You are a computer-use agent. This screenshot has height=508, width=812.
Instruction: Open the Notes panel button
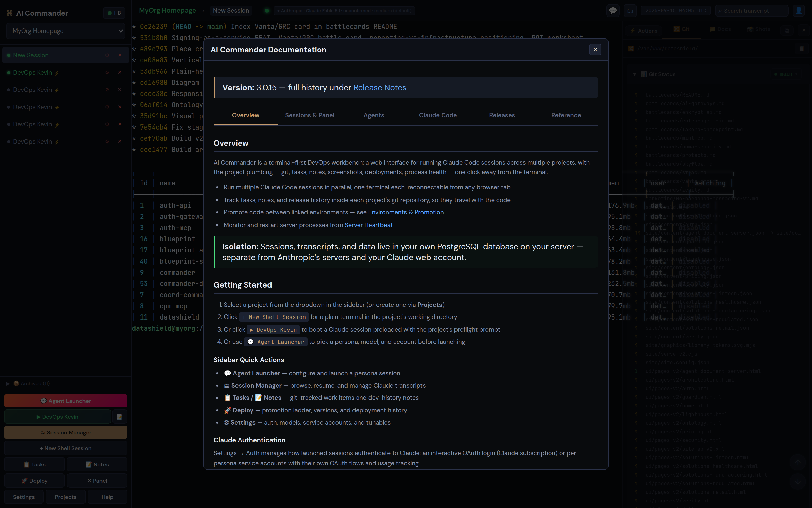pos(97,464)
